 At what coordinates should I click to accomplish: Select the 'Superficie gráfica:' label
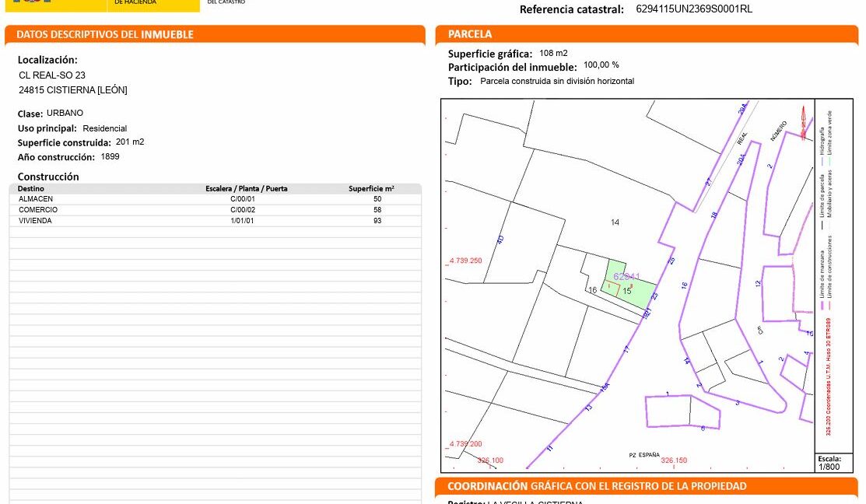[x=490, y=54]
